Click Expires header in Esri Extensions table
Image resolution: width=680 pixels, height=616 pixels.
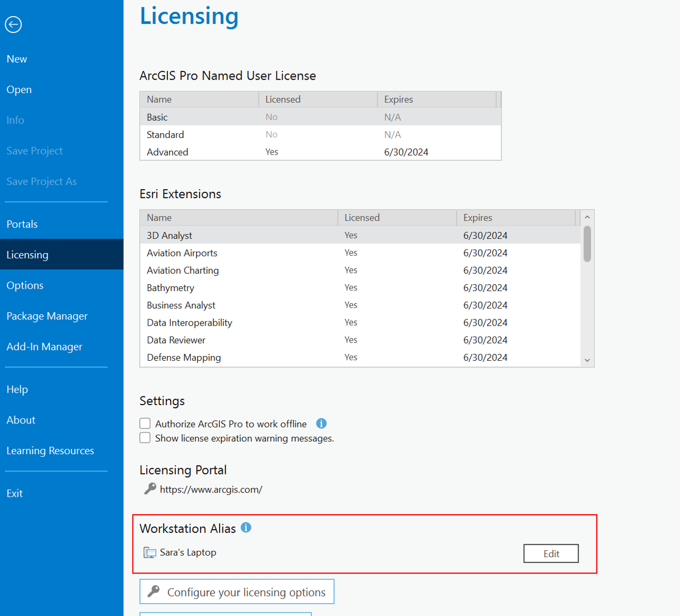(x=516, y=218)
